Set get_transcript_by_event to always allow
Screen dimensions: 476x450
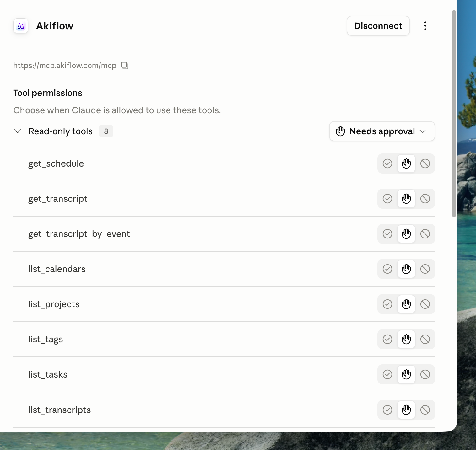point(387,234)
